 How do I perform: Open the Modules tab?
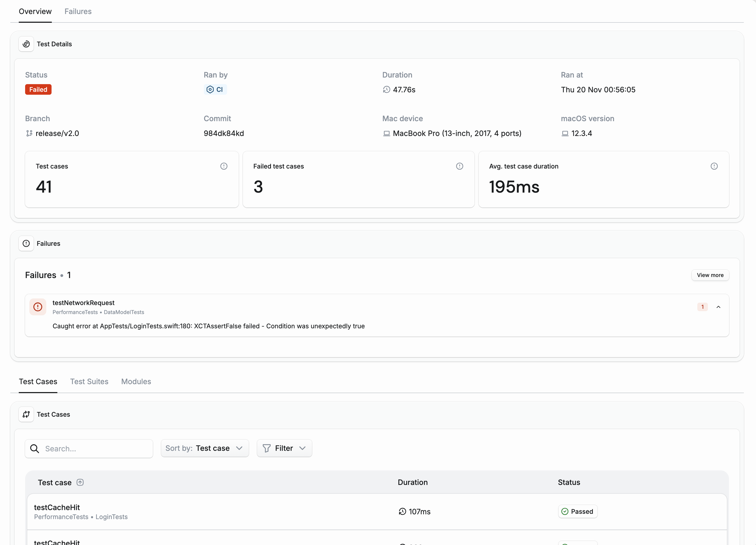tap(136, 381)
